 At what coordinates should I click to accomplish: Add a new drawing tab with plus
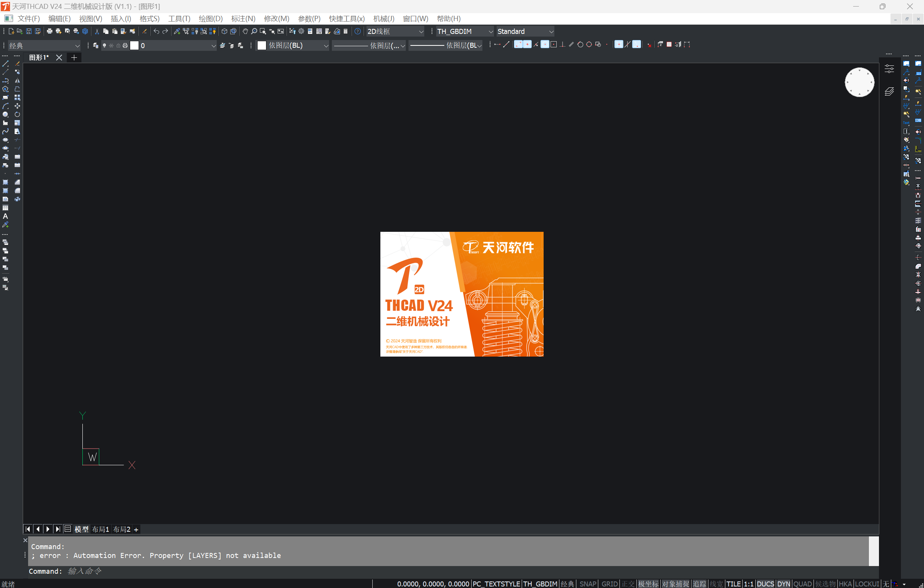tap(74, 57)
